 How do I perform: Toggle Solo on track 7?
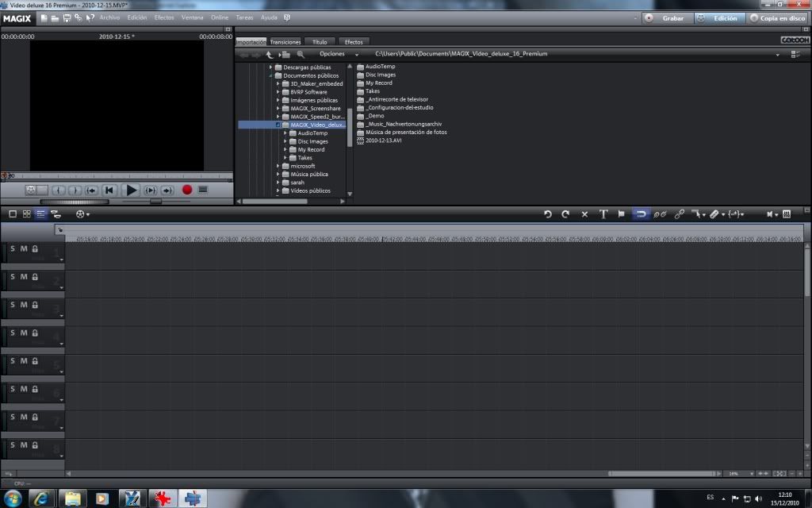click(13, 417)
